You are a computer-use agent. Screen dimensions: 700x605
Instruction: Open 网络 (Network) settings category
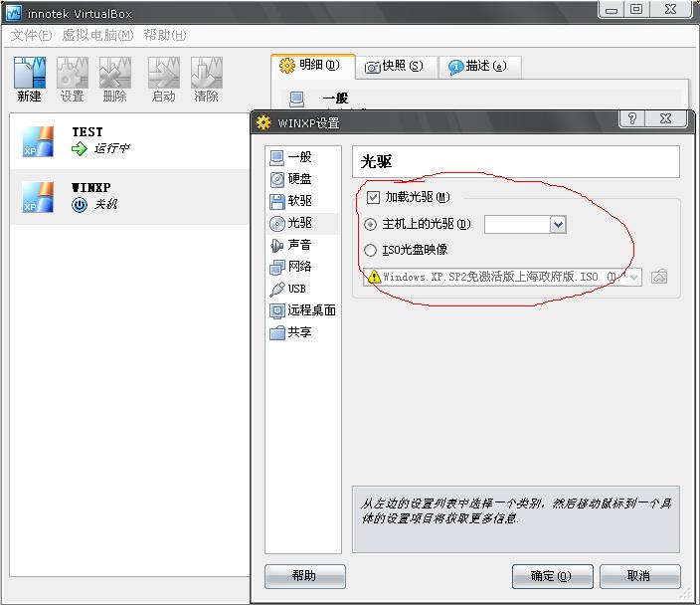tap(302, 267)
